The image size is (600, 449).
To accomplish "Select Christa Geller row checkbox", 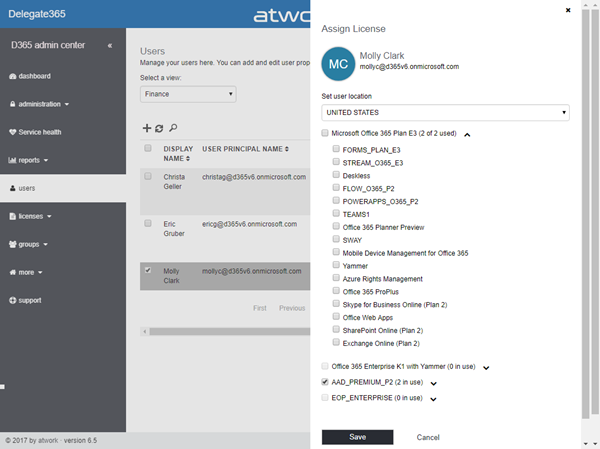I will point(148,176).
